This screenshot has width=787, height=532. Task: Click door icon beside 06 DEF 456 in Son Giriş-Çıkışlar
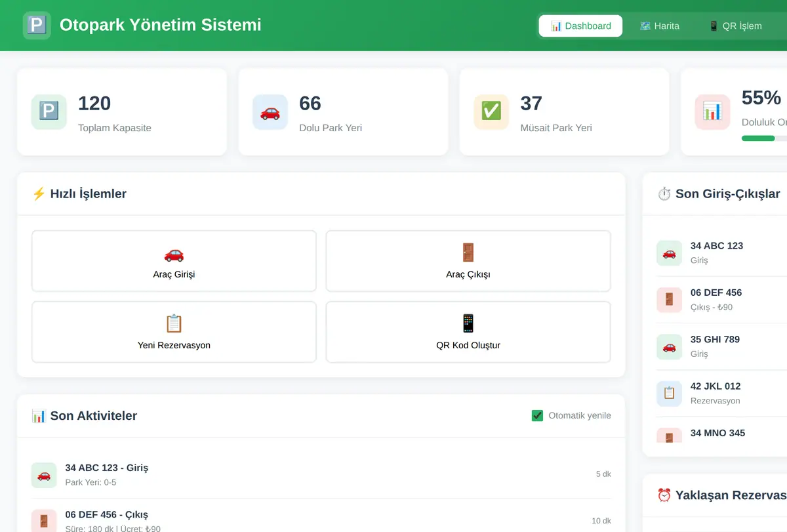(669, 300)
